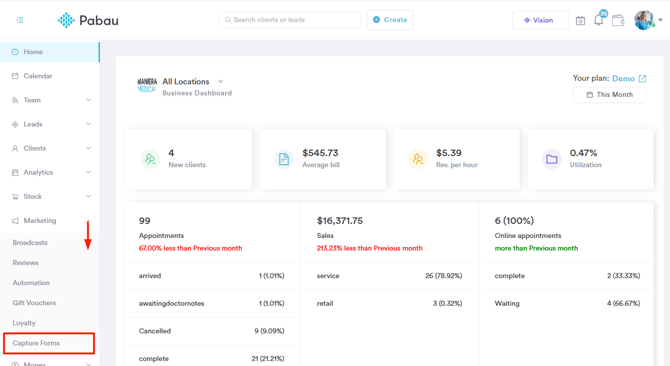This screenshot has height=366, width=670.
Task: Click the Calendar sidebar icon
Action: pyautogui.click(x=15, y=76)
